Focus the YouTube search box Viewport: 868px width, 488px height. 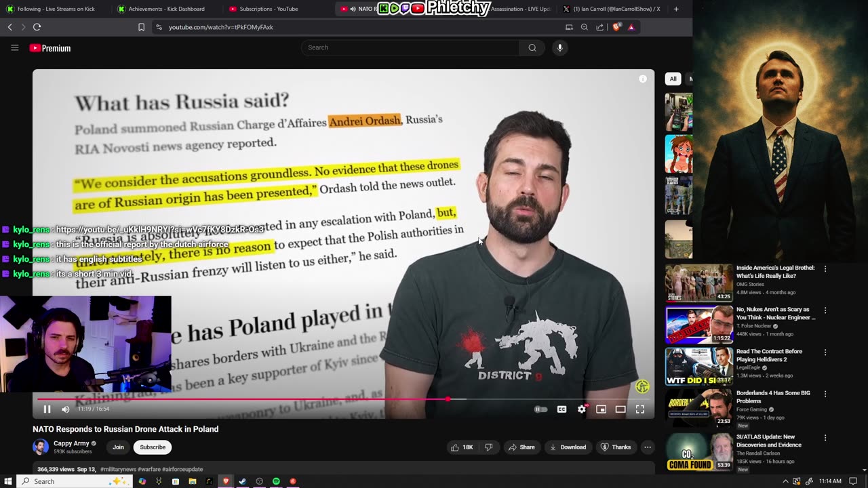pos(410,47)
